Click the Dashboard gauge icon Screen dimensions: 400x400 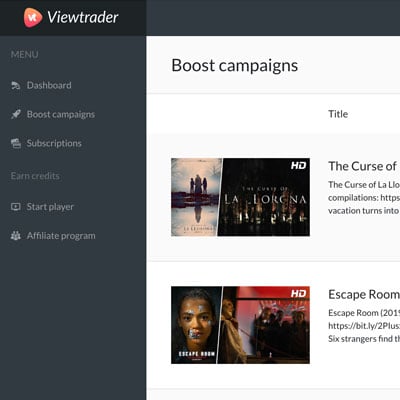coord(16,86)
